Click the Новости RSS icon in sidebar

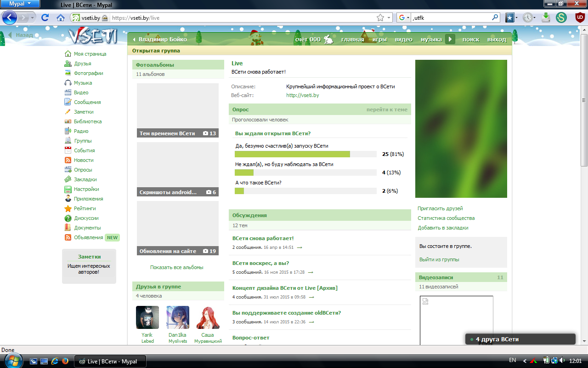[68, 160]
